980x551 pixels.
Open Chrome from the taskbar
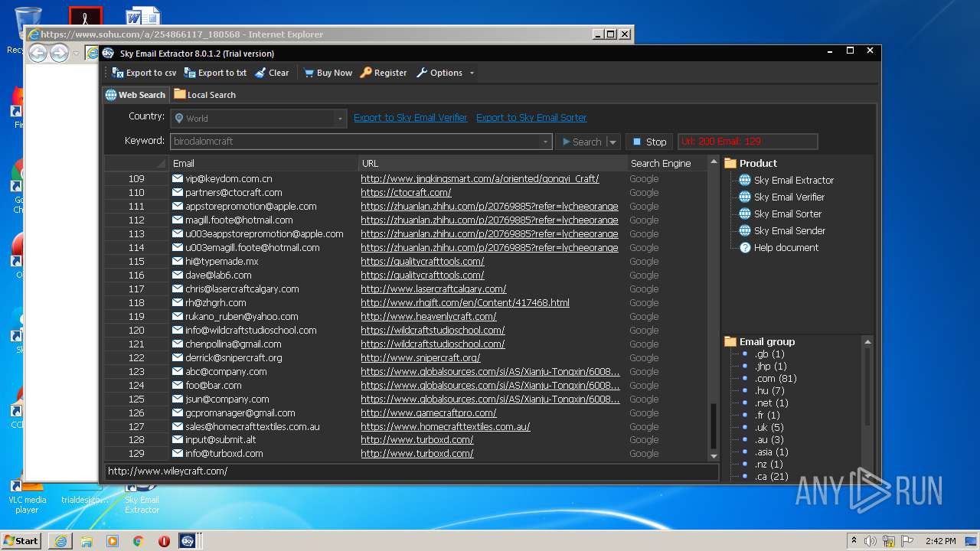click(138, 540)
